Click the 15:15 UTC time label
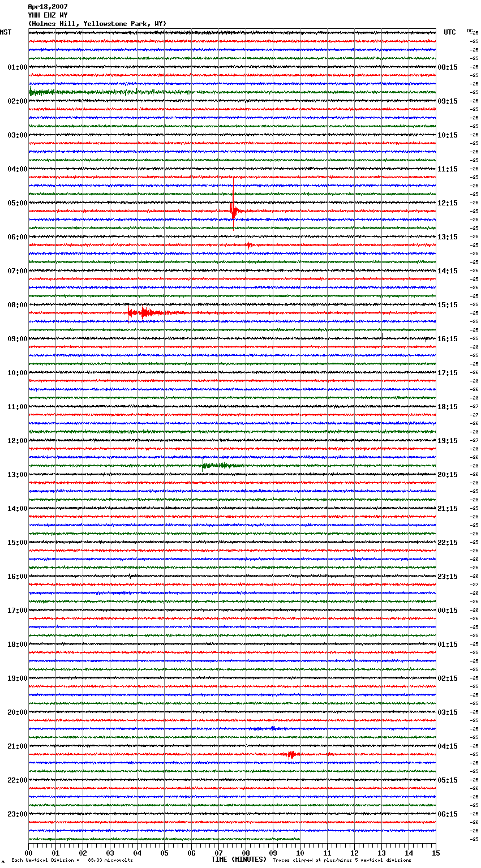This screenshot has height=868, width=481. tap(448, 305)
